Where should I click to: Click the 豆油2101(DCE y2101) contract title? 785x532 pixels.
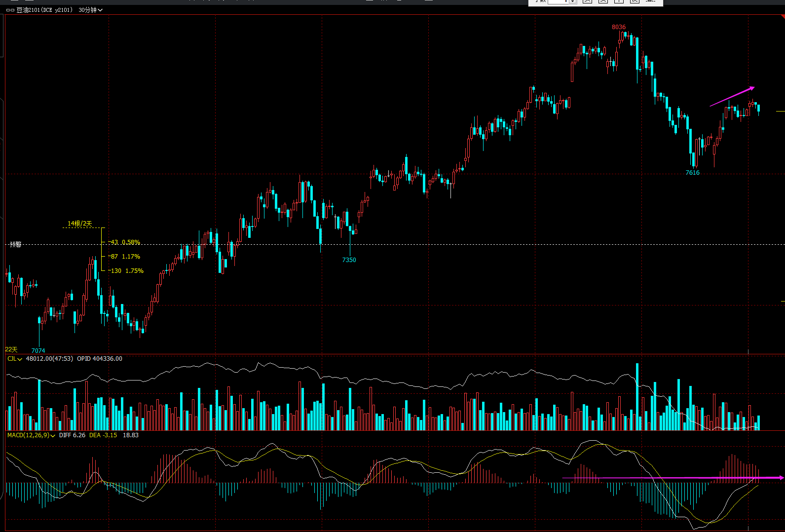tap(44, 10)
